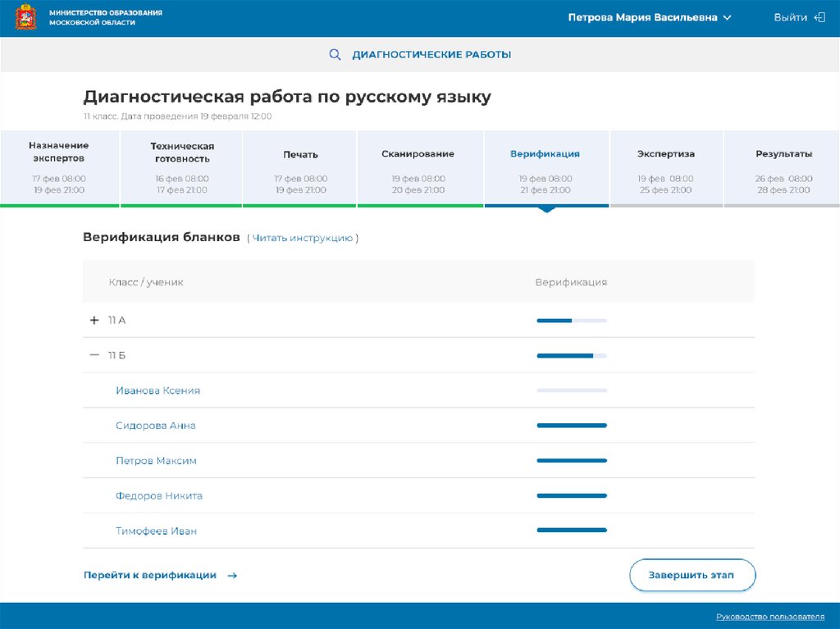Click the ДИАГНОСТИЧЕСКИЕ РАБОТЫ search field text
This screenshot has height=629, width=840.
(x=431, y=55)
